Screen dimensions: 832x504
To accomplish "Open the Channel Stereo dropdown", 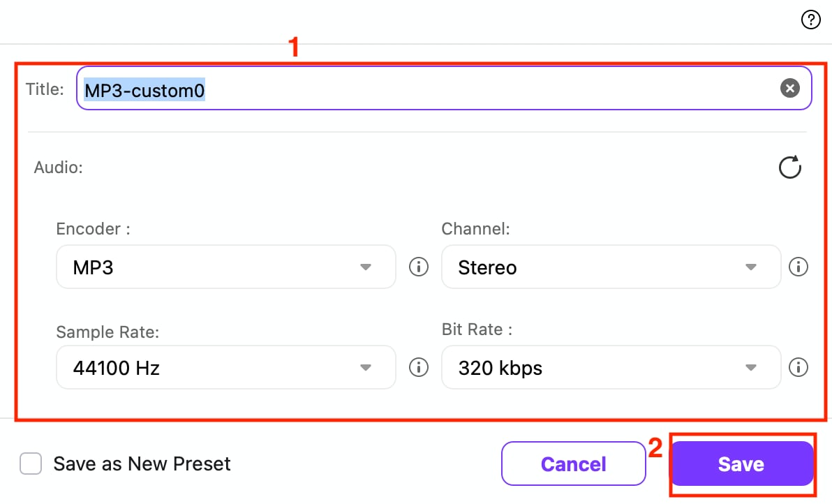I will [611, 267].
